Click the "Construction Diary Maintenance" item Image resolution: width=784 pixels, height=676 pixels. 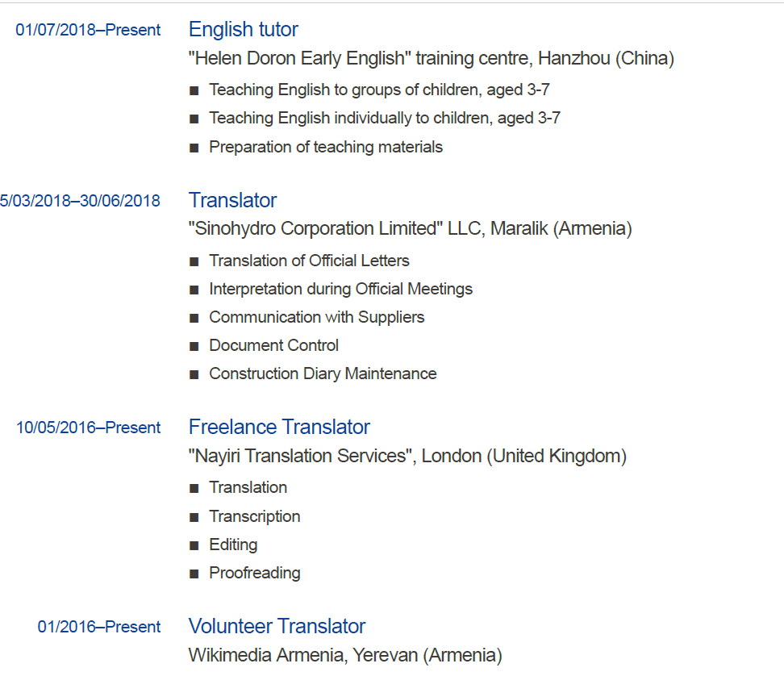click(x=323, y=373)
